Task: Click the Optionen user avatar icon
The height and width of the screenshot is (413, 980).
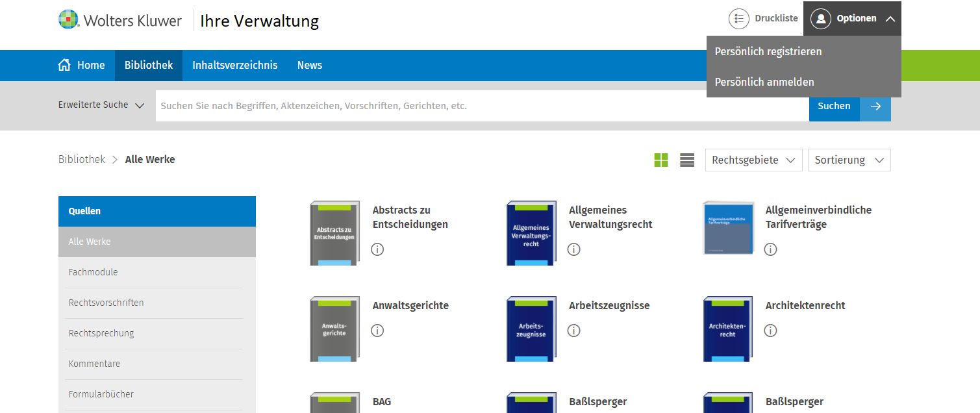Action: point(821,19)
